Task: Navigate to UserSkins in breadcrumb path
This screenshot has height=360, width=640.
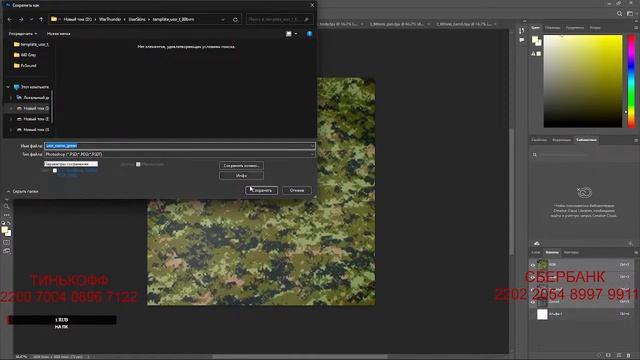Action: tap(137, 19)
